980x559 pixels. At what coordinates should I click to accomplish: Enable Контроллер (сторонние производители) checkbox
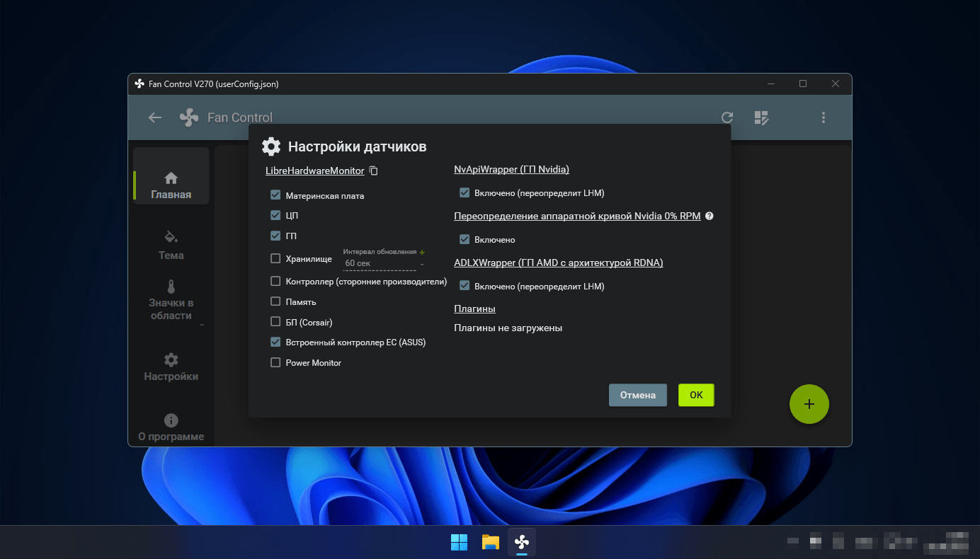275,281
